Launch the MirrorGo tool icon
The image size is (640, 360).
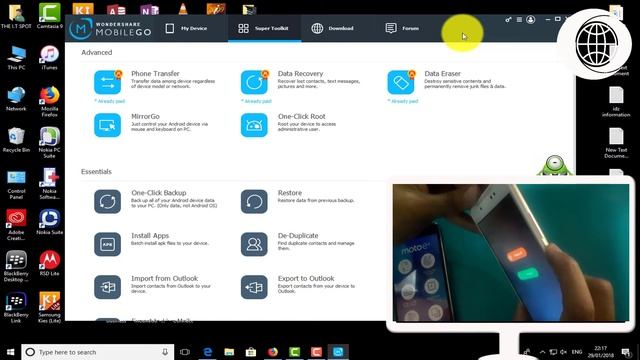pyautogui.click(x=107, y=125)
